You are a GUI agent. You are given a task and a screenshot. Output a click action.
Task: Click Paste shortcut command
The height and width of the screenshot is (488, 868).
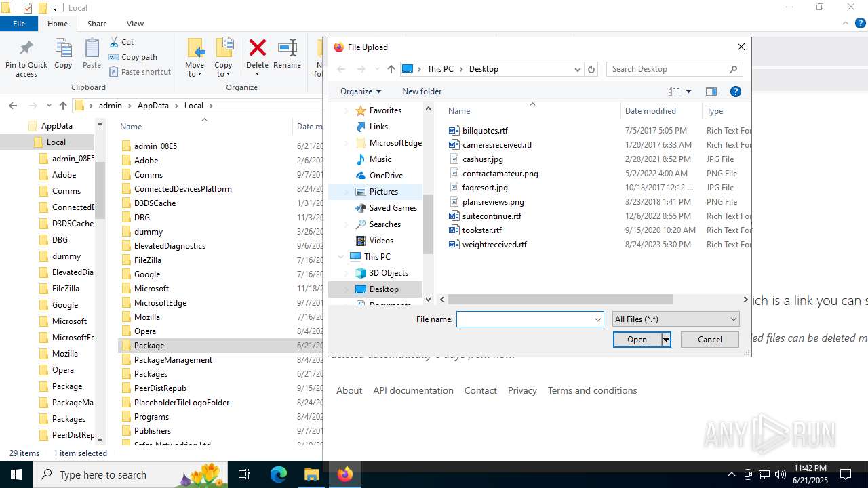(140, 72)
